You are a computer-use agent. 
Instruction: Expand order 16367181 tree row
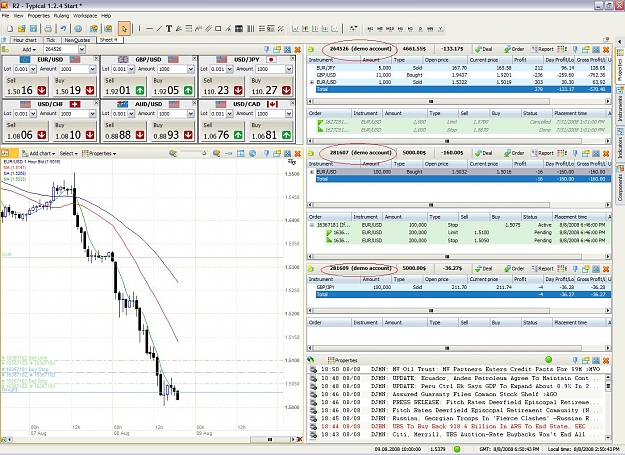[312, 225]
